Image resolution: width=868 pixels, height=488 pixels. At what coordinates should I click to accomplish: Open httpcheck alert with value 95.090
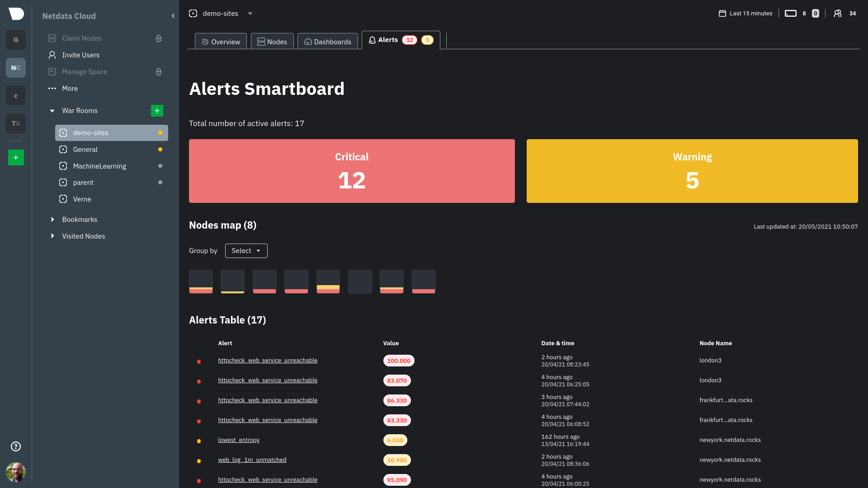tap(268, 480)
